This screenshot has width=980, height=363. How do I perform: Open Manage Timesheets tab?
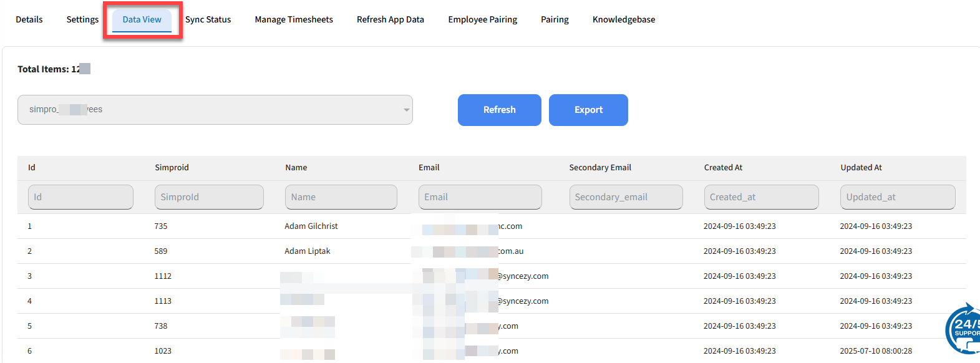(294, 19)
